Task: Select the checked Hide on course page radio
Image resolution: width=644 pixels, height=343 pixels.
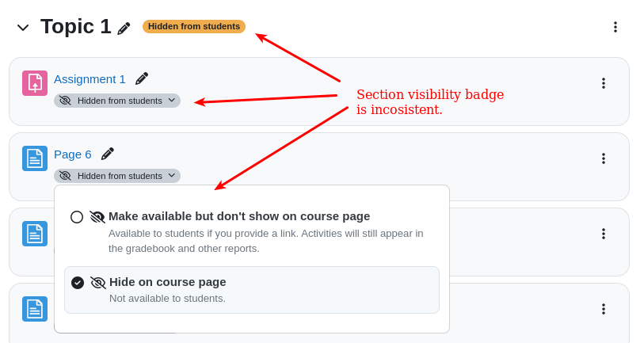Action: pyautogui.click(x=78, y=283)
